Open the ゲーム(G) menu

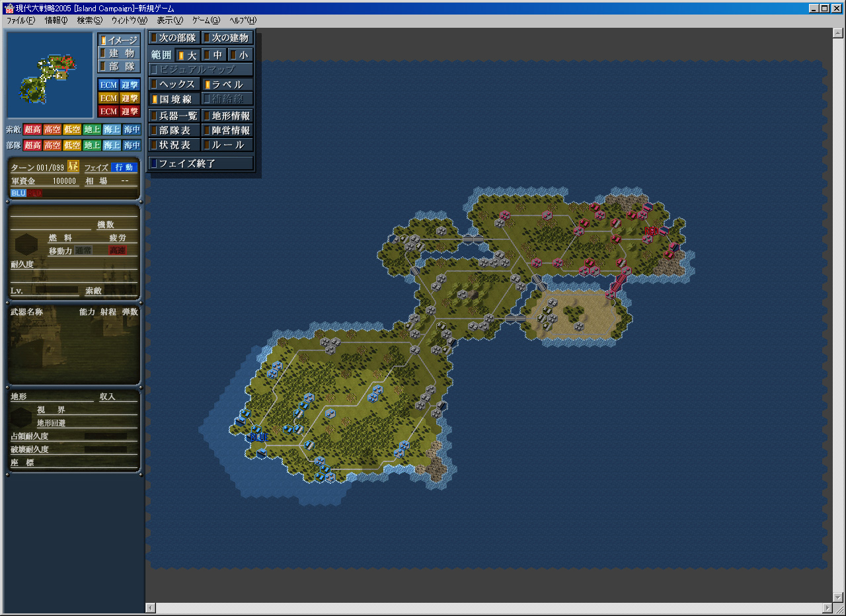[206, 20]
